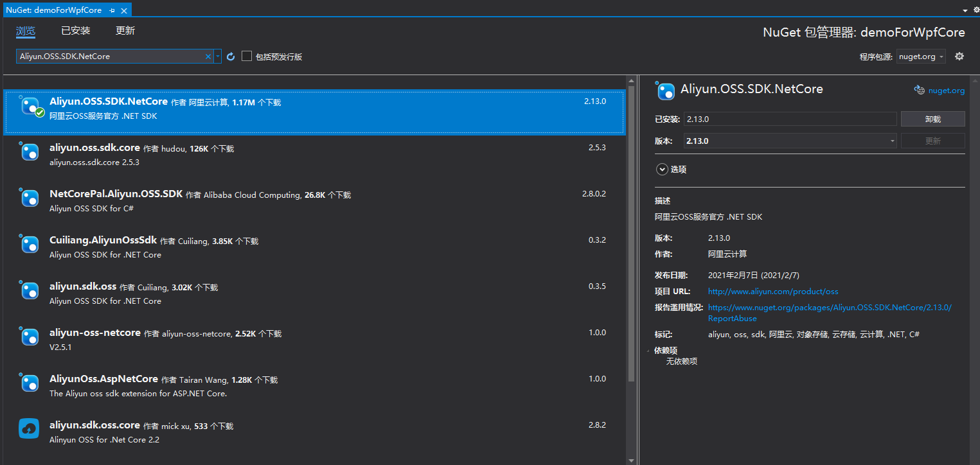The image size is (980, 465).
Task: Click aliyun.sdk.oss package icon
Action: pyautogui.click(x=30, y=290)
